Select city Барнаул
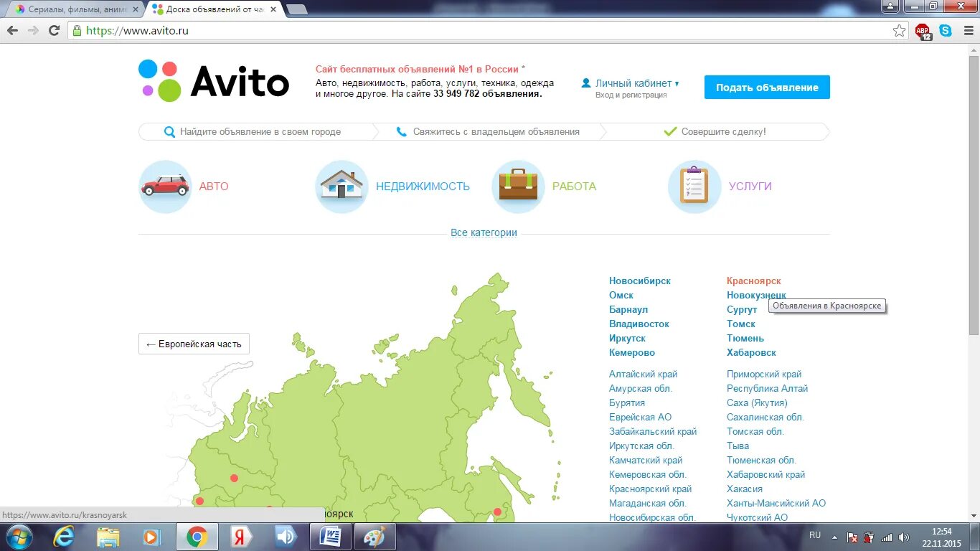Screen dimensions: 980x551 628,309
